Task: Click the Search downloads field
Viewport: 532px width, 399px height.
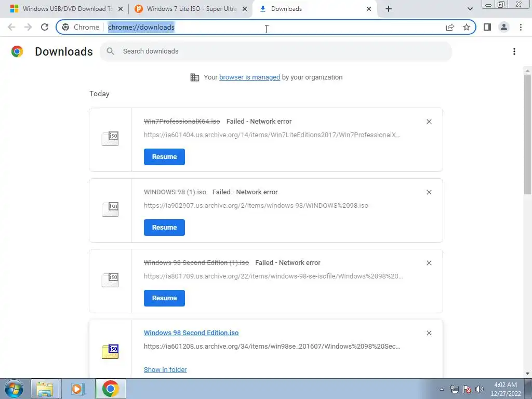Action: (x=275, y=51)
